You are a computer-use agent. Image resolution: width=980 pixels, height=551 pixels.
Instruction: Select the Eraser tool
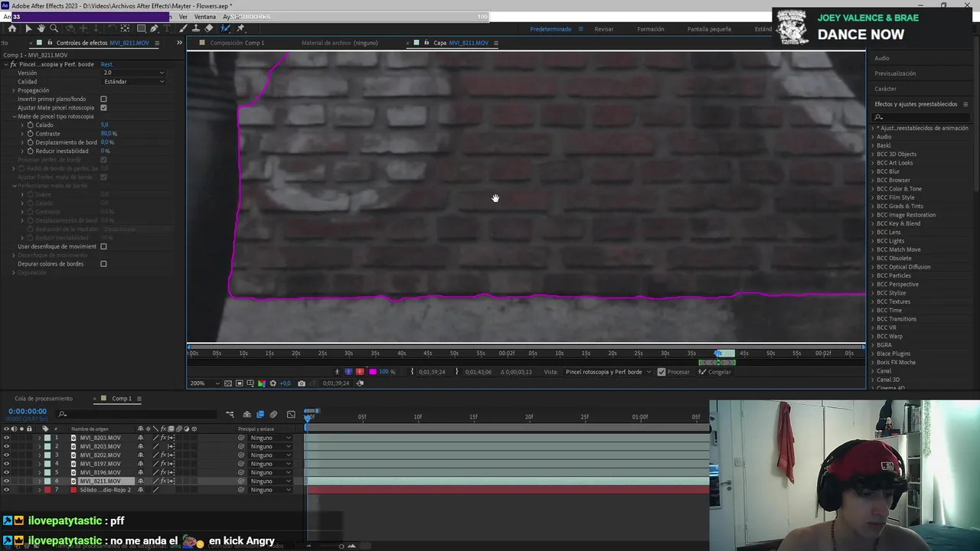click(x=208, y=28)
